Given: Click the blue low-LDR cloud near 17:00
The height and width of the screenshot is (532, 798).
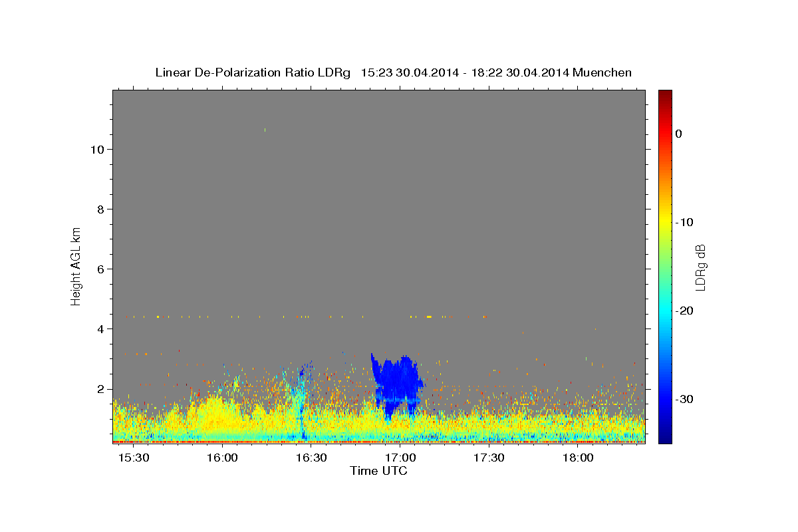Looking at the screenshot, I should click(x=398, y=386).
